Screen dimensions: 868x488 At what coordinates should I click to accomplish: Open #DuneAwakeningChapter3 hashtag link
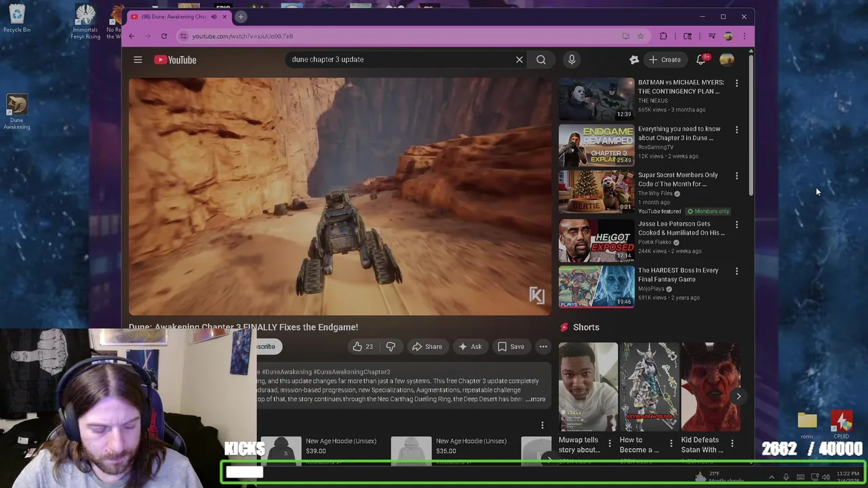(352, 372)
